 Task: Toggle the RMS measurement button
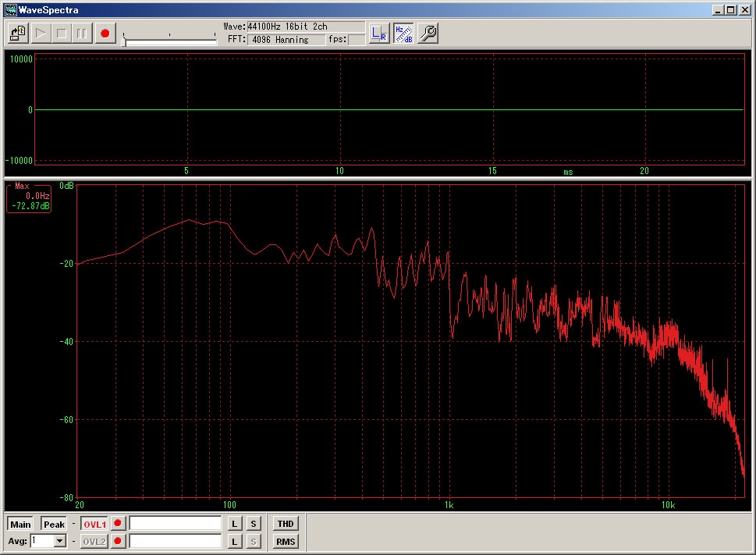coord(286,542)
